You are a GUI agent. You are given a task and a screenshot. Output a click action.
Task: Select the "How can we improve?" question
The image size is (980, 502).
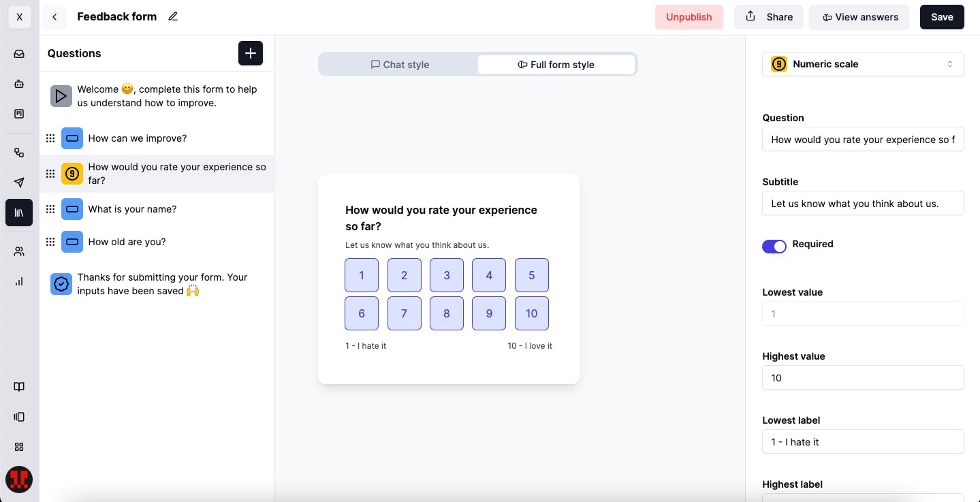(x=138, y=138)
